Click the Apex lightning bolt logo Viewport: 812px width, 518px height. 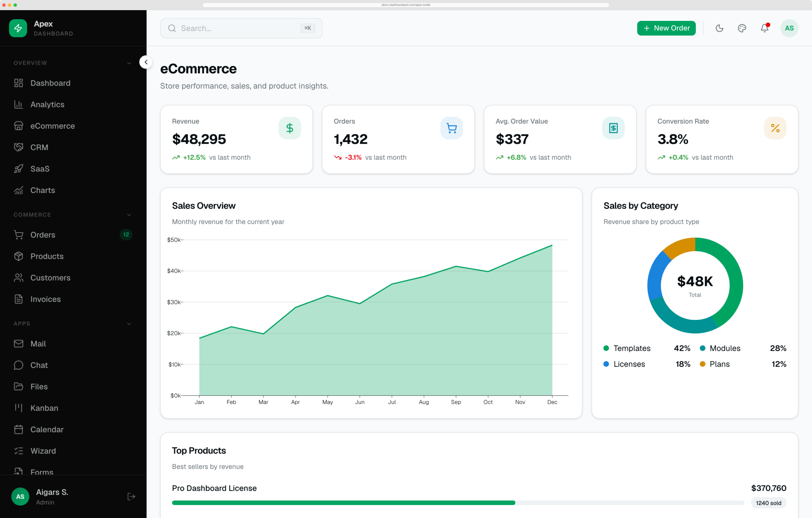click(x=18, y=28)
